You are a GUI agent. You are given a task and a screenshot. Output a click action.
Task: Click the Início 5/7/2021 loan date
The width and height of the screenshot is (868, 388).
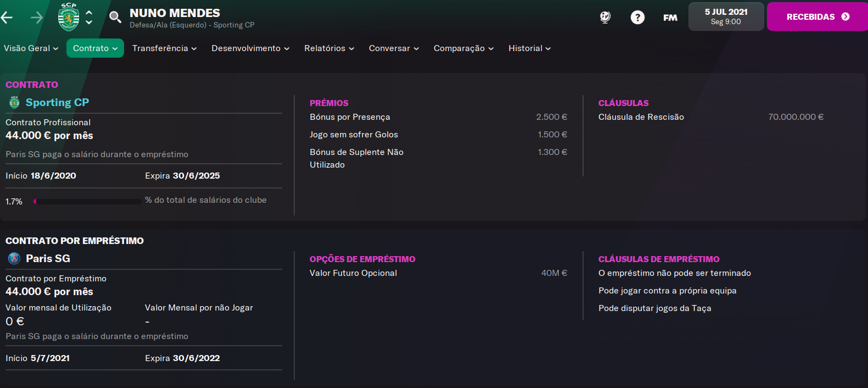pyautogui.click(x=37, y=358)
